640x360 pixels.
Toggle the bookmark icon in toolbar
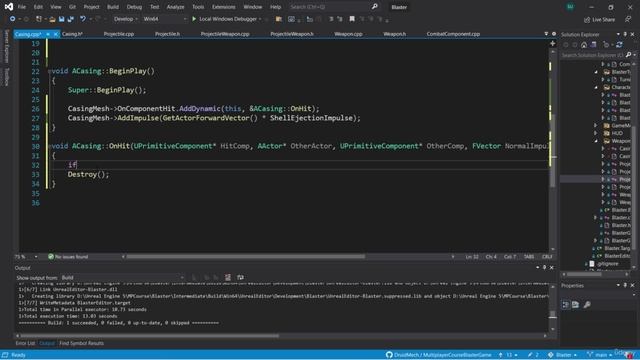tap(352, 19)
